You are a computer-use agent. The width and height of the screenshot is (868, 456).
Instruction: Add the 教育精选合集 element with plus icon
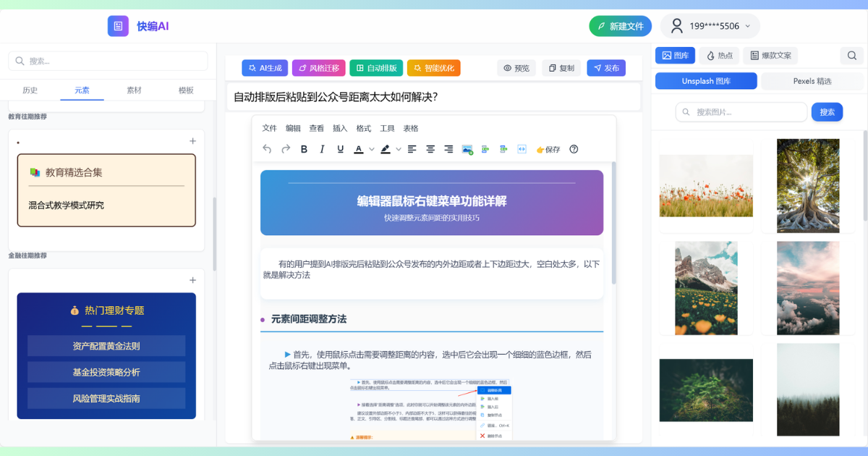(192, 141)
